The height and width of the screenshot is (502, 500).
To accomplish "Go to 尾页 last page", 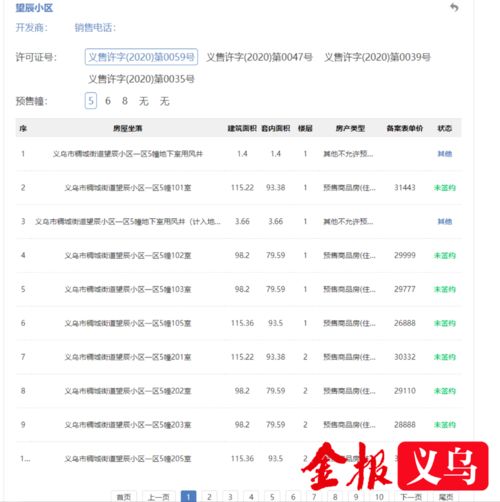I will tap(446, 497).
